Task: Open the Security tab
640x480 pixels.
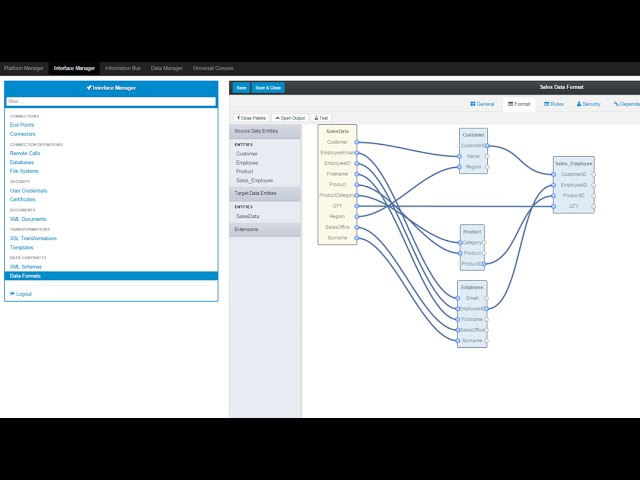Action: (588, 104)
